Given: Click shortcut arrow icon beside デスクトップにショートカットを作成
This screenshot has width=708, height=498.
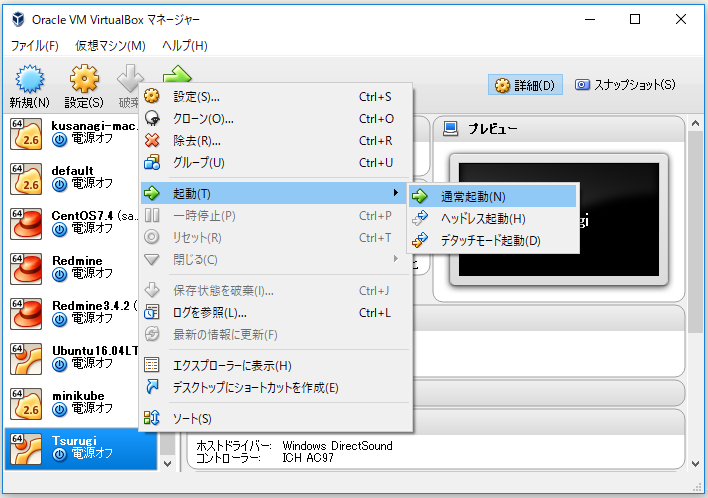Looking at the screenshot, I should (x=152, y=387).
